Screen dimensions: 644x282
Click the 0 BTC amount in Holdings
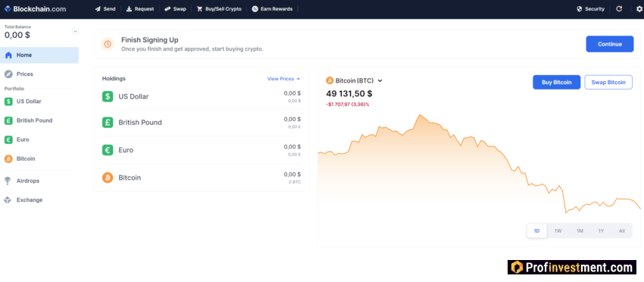(x=294, y=182)
